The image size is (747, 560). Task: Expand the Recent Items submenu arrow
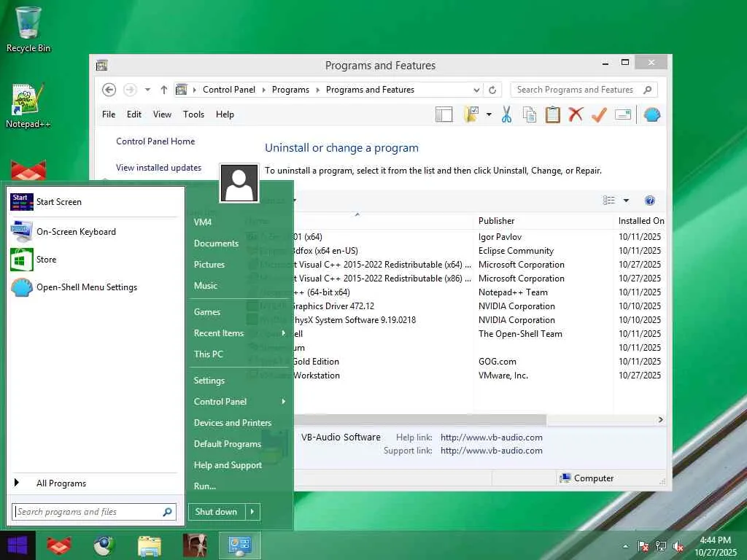(284, 333)
